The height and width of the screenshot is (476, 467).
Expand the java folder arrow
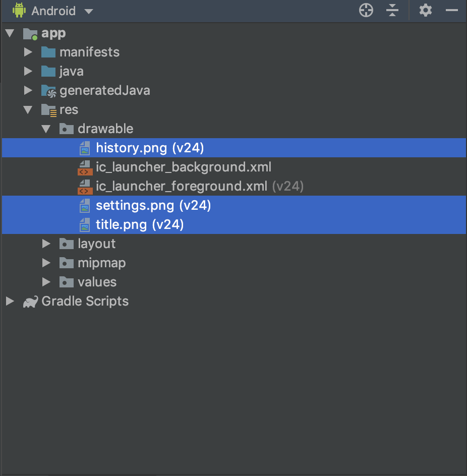point(28,71)
